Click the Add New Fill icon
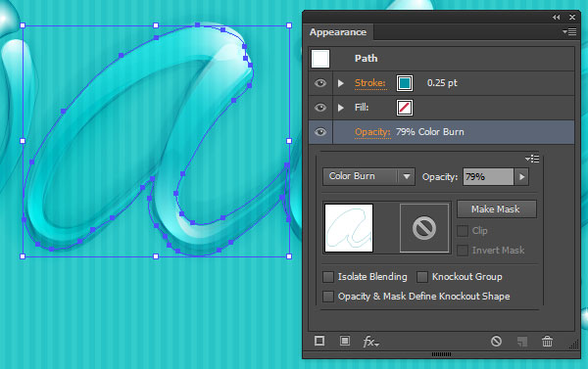The width and height of the screenshot is (588, 369). [x=345, y=341]
